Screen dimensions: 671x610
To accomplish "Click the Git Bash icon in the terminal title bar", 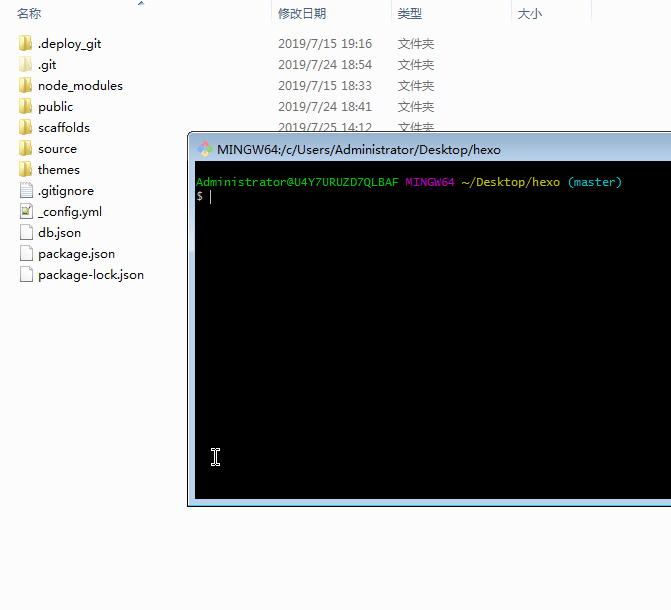I will pos(205,149).
